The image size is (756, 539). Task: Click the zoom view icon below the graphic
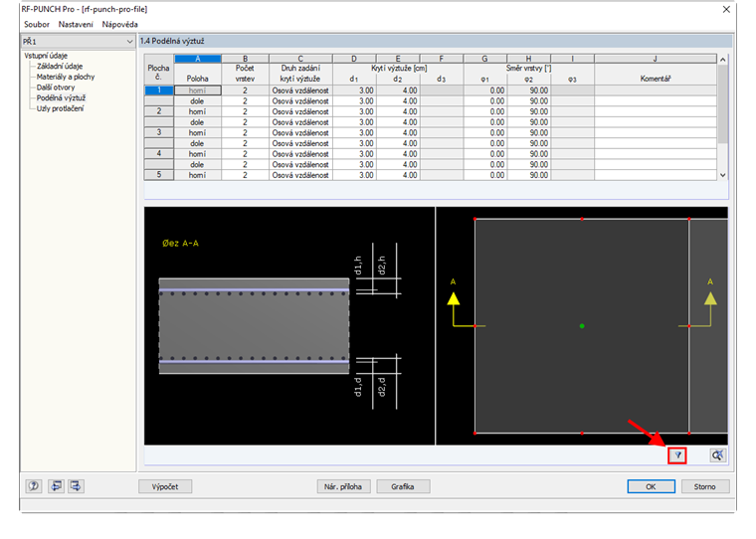(717, 455)
